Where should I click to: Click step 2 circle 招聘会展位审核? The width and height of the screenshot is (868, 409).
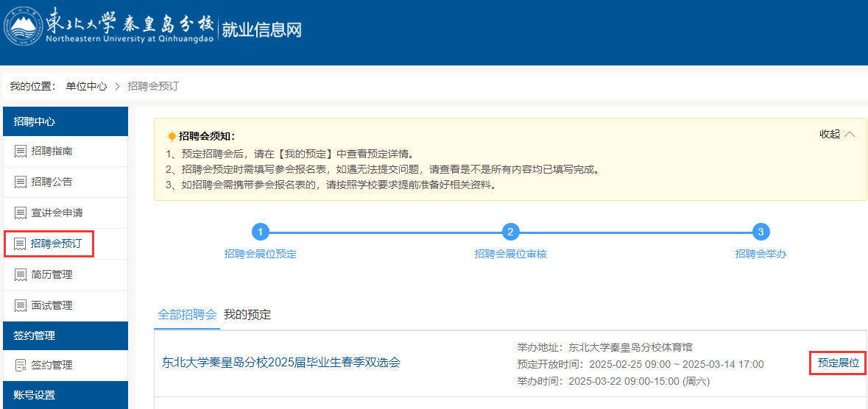(510, 232)
